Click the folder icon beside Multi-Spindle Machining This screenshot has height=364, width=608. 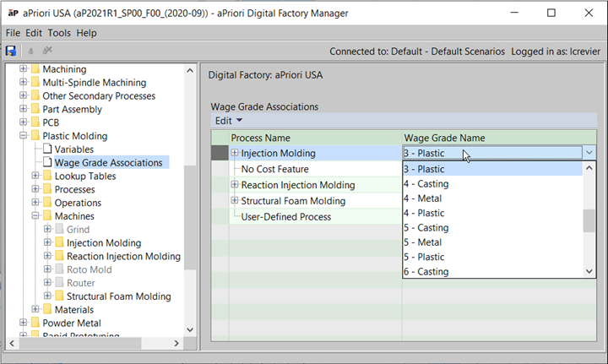click(x=35, y=82)
